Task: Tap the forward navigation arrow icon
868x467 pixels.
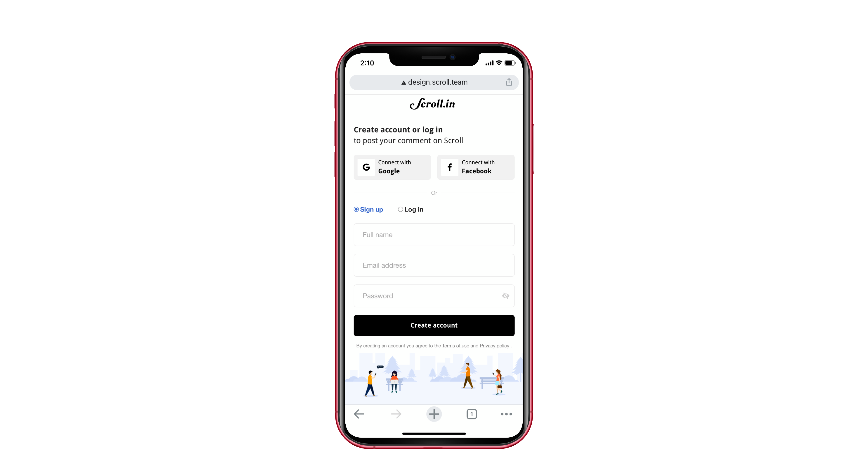Action: click(x=396, y=414)
